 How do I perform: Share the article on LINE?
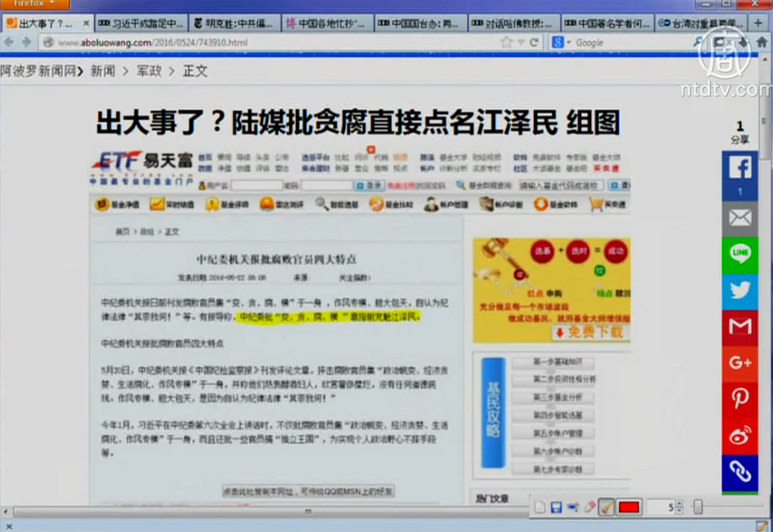click(x=740, y=254)
